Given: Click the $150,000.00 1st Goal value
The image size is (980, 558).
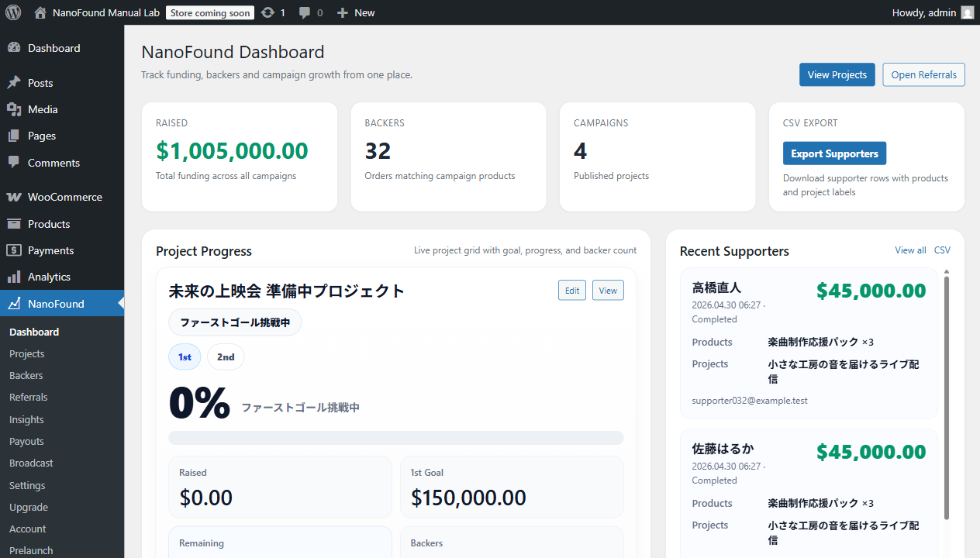Looking at the screenshot, I should (x=468, y=498).
